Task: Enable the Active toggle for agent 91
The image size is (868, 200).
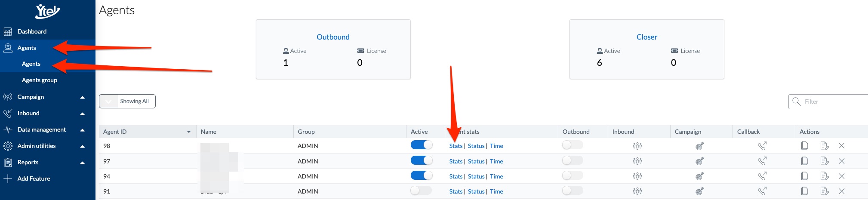Action: (x=421, y=190)
